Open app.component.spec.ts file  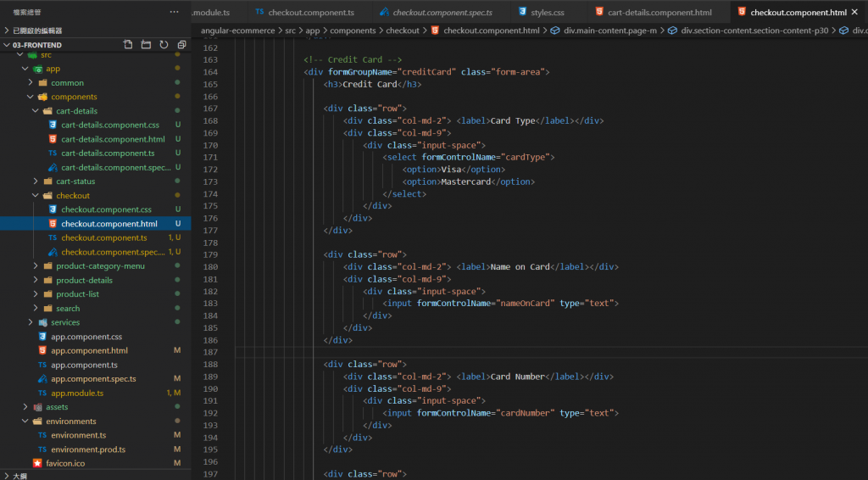point(93,379)
